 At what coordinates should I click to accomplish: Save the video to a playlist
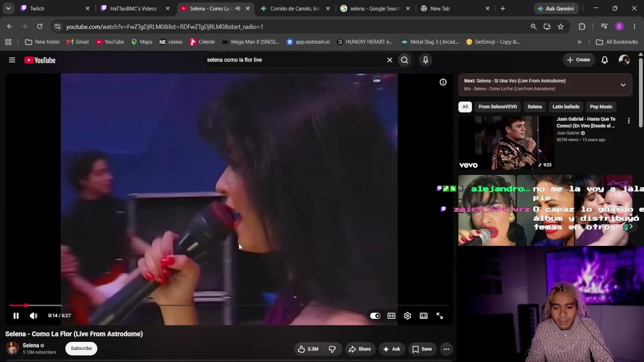(422, 349)
